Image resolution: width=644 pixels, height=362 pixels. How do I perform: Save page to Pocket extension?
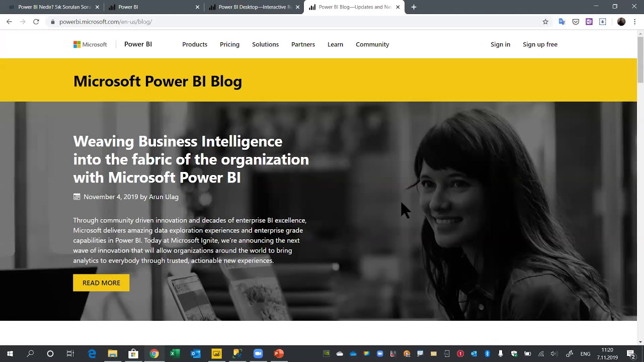pos(576,22)
